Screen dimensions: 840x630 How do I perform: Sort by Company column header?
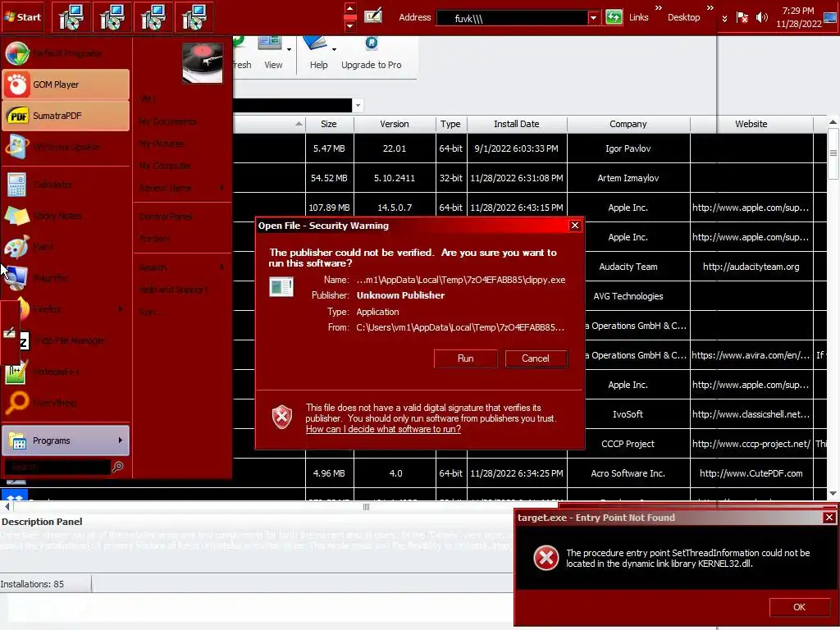628,124
